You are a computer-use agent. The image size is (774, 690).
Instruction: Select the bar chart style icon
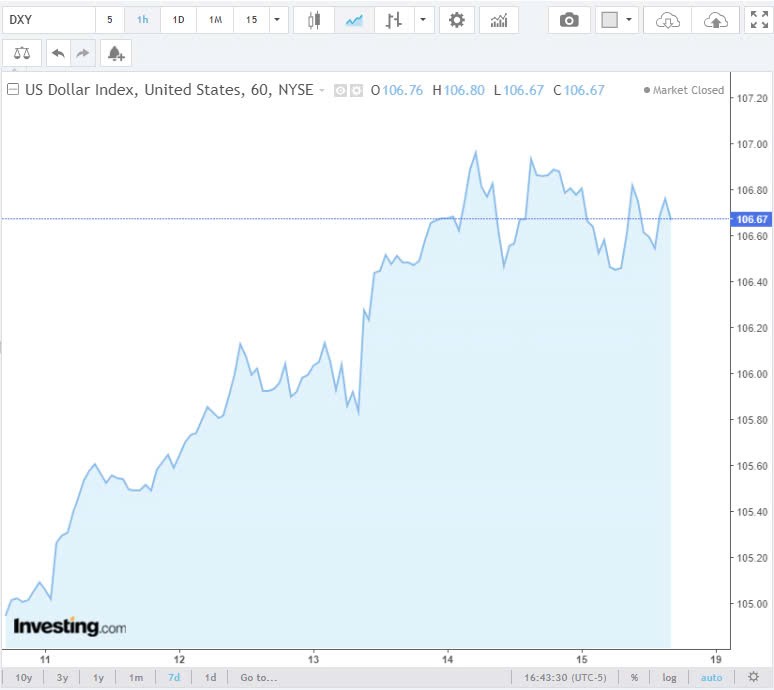click(x=394, y=20)
